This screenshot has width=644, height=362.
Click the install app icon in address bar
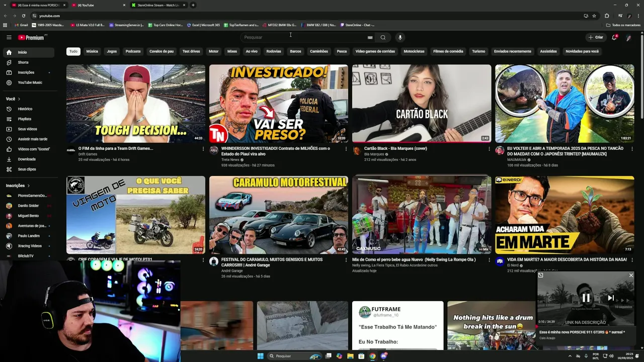[586, 16]
